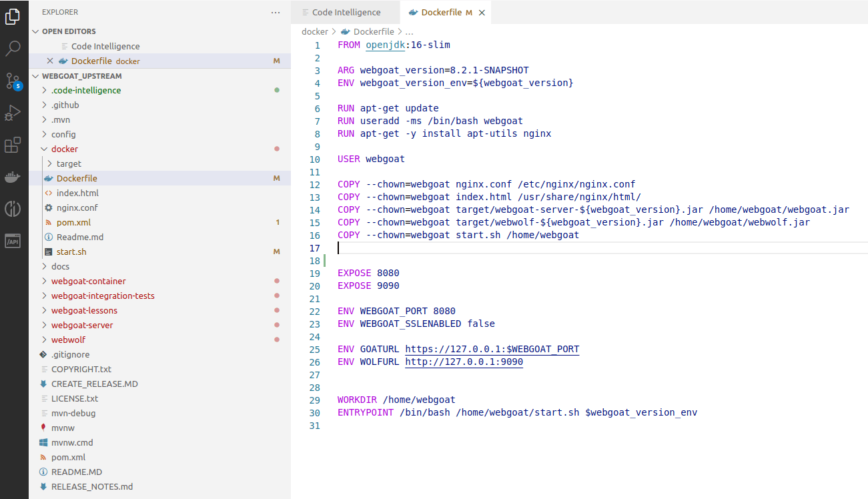Open the .gitignore file
Image resolution: width=868 pixels, height=499 pixels.
pos(159,354)
